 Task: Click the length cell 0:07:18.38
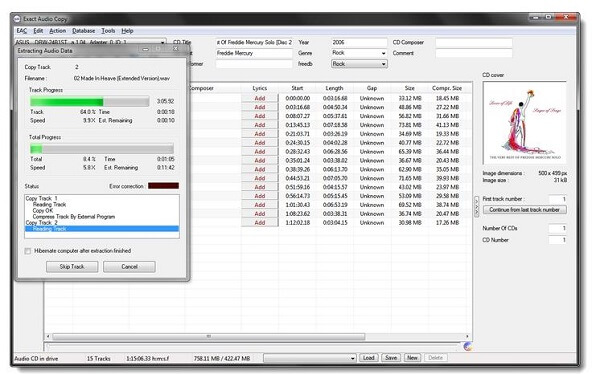point(335,125)
